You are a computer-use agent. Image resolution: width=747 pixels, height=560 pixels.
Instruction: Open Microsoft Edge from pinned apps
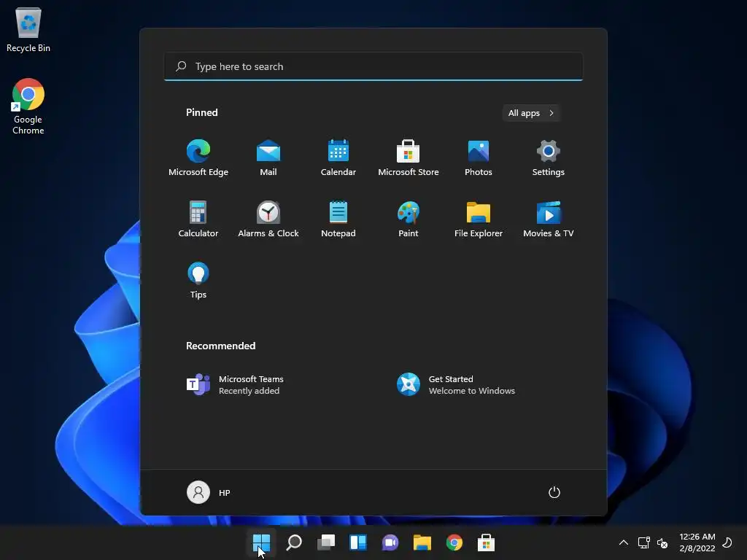pyautogui.click(x=198, y=157)
